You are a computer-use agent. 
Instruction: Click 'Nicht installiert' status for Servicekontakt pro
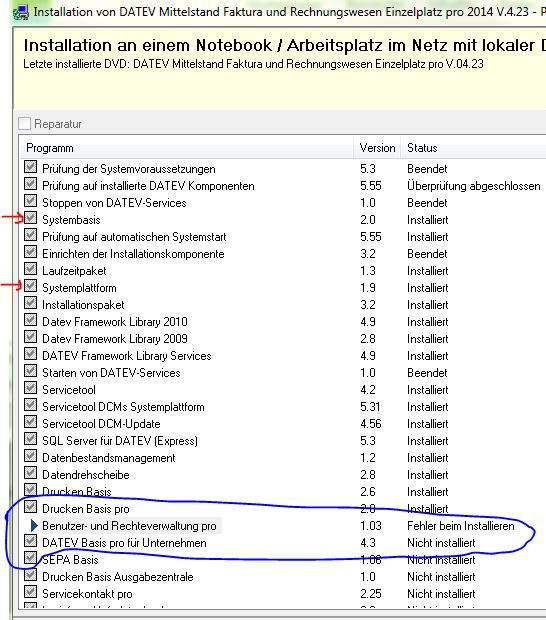click(441, 594)
